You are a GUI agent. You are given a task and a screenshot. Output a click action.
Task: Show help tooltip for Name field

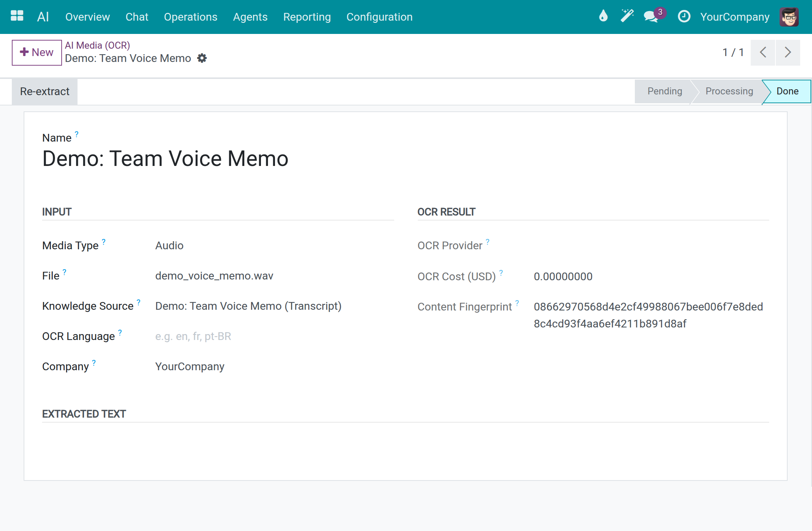tap(76, 134)
